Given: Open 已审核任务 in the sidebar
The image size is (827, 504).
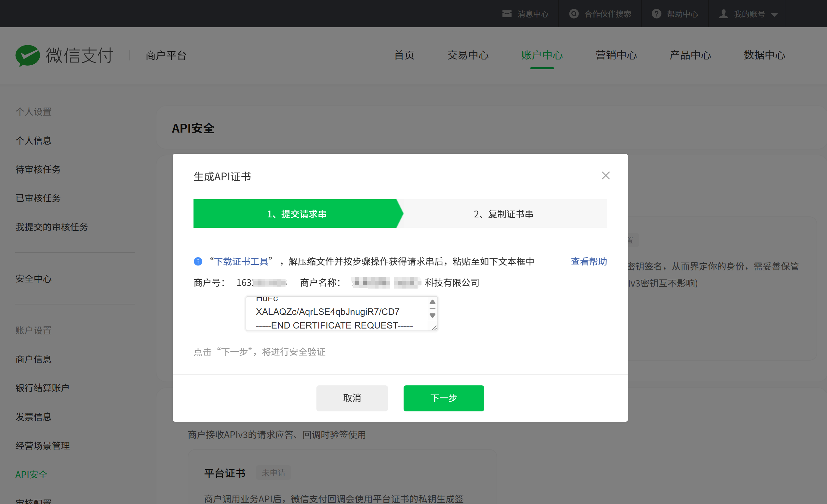Looking at the screenshot, I should click(x=38, y=198).
